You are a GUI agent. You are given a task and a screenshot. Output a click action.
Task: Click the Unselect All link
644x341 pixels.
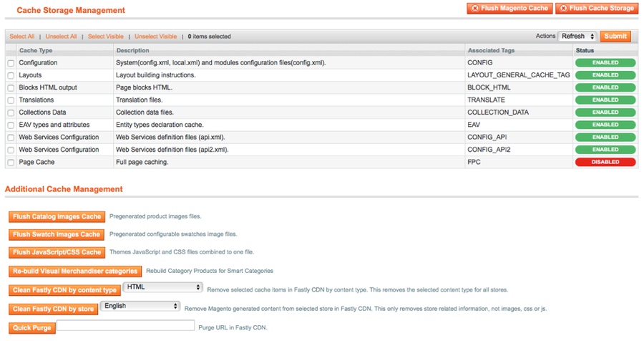62,37
